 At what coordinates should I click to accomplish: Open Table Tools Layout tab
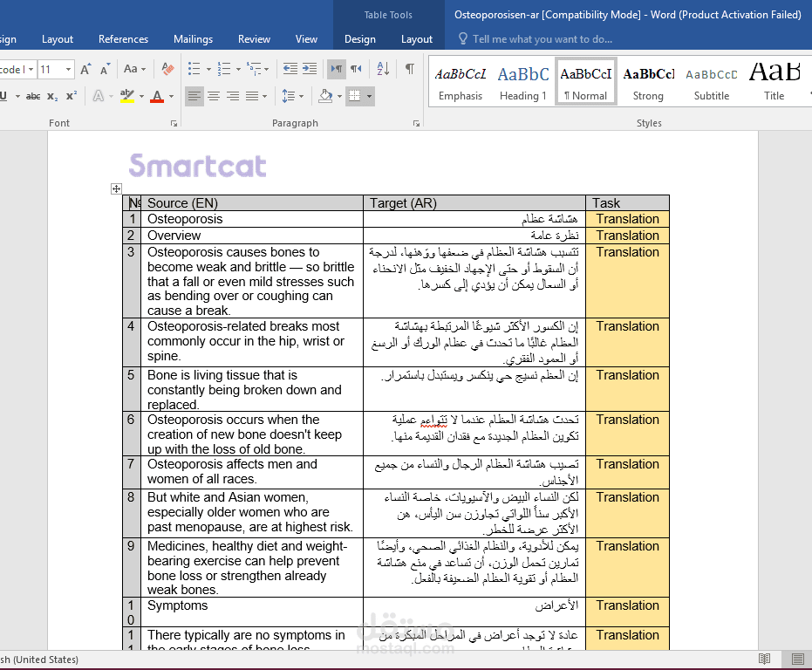pyautogui.click(x=416, y=39)
